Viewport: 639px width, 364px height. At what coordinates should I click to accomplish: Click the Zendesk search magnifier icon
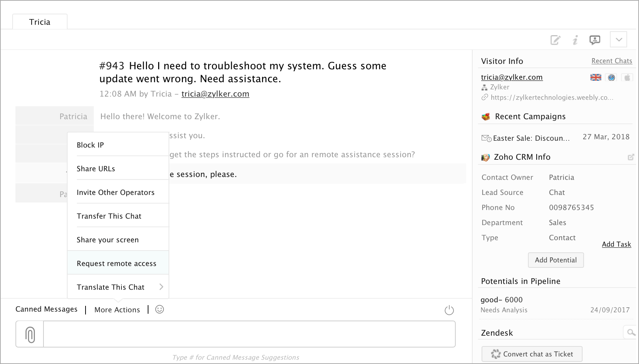(631, 332)
